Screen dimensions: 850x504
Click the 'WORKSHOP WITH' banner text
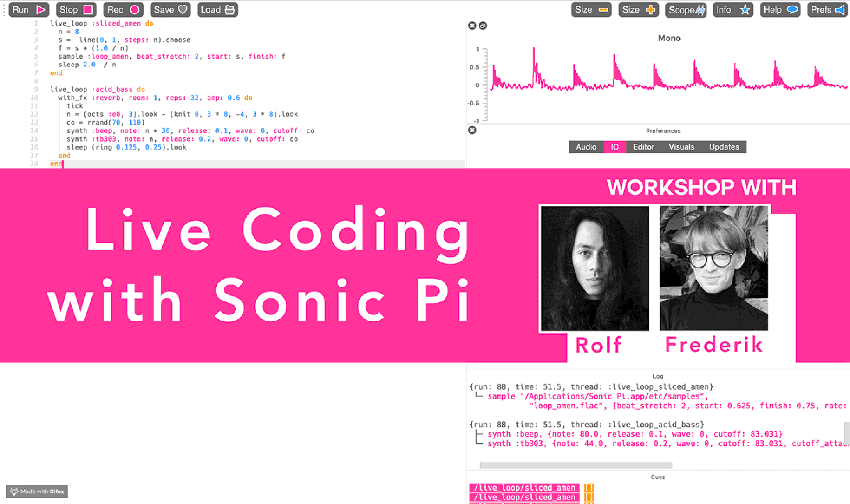click(x=701, y=187)
